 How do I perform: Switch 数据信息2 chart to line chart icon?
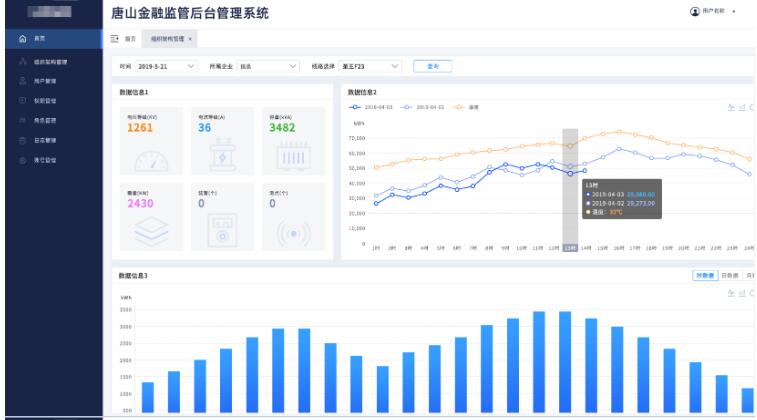pyautogui.click(x=731, y=106)
